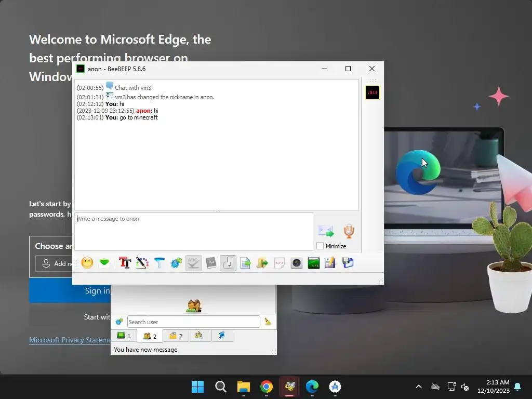Click in the Search user field
532x399 pixels.
[x=194, y=322]
